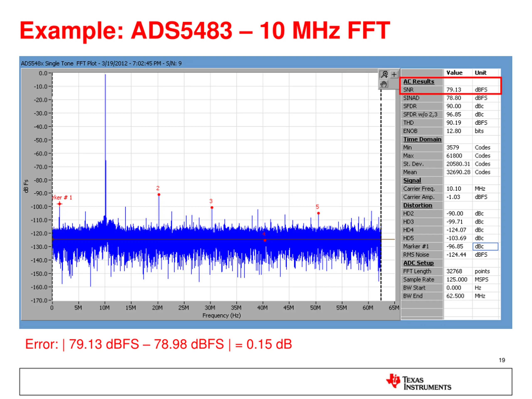
Task: Select the zoom magnifier tool
Action: click(x=384, y=75)
